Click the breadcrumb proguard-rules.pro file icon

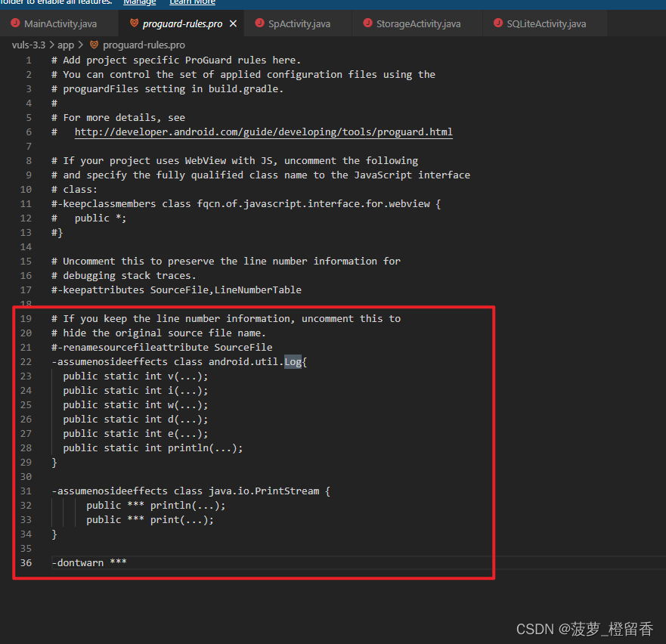click(x=94, y=45)
